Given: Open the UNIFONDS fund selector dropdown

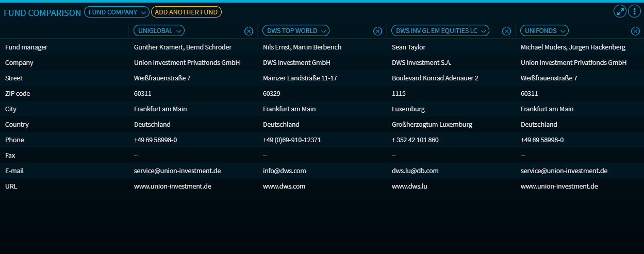Looking at the screenshot, I should (544, 31).
